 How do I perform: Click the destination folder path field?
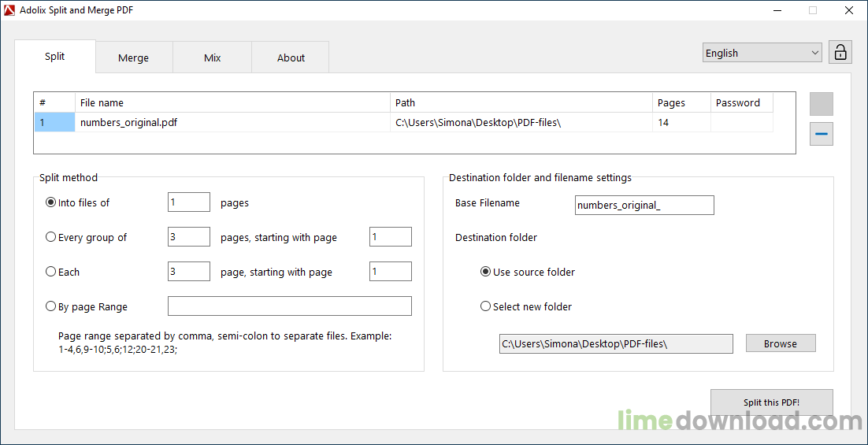click(616, 343)
